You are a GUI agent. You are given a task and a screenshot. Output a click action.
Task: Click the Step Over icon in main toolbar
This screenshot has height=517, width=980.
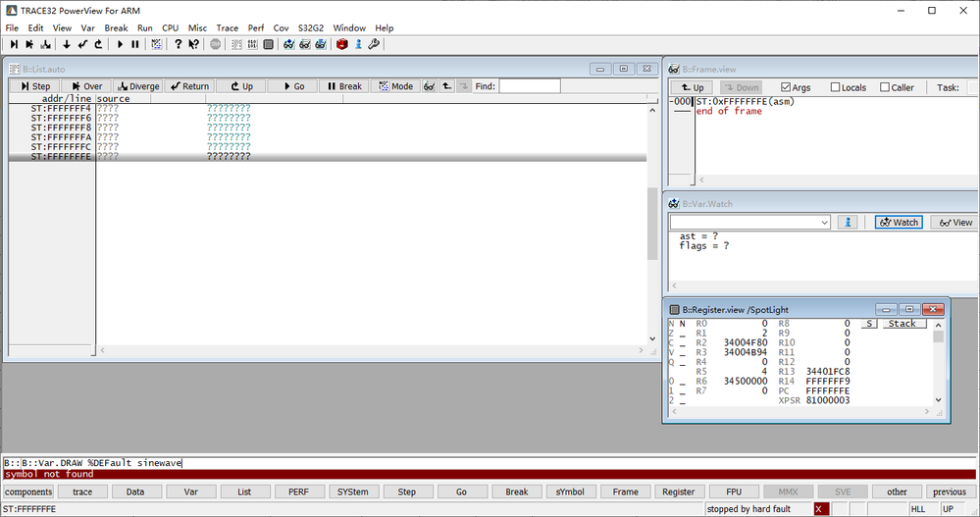pyautogui.click(x=29, y=44)
